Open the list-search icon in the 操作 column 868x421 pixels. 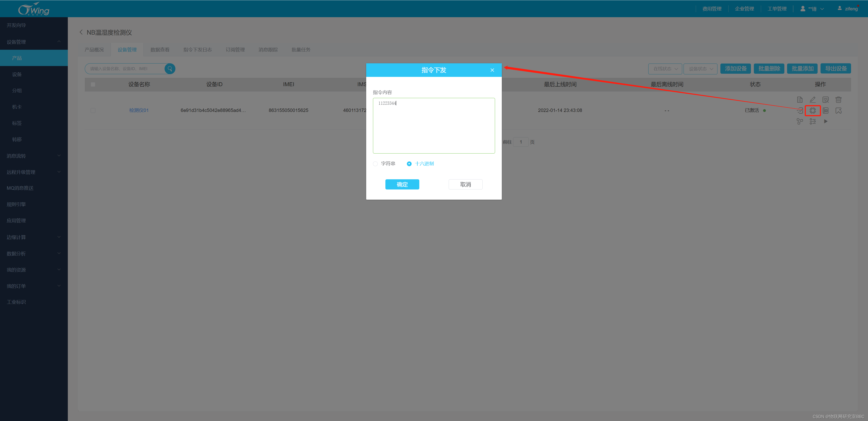click(x=826, y=100)
